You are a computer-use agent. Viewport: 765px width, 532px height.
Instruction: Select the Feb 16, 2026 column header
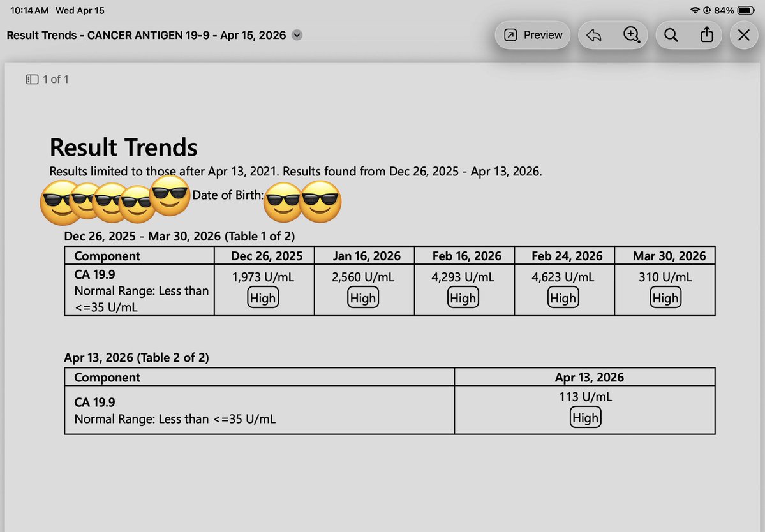coord(466,256)
